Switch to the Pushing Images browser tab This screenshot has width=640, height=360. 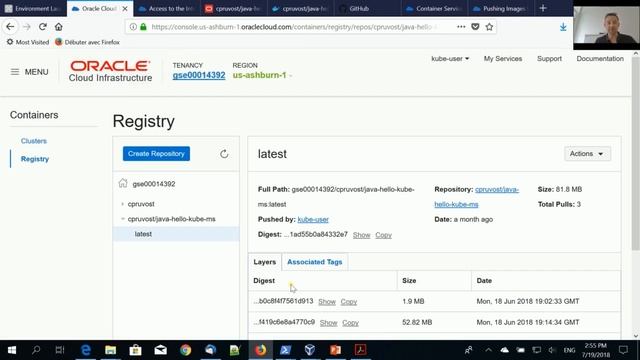tap(500, 8)
